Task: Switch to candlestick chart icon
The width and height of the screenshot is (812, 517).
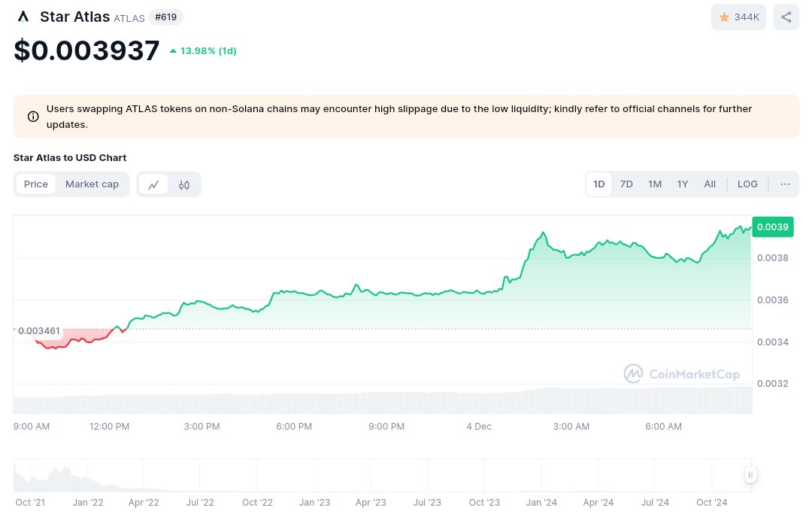Action: click(x=184, y=184)
